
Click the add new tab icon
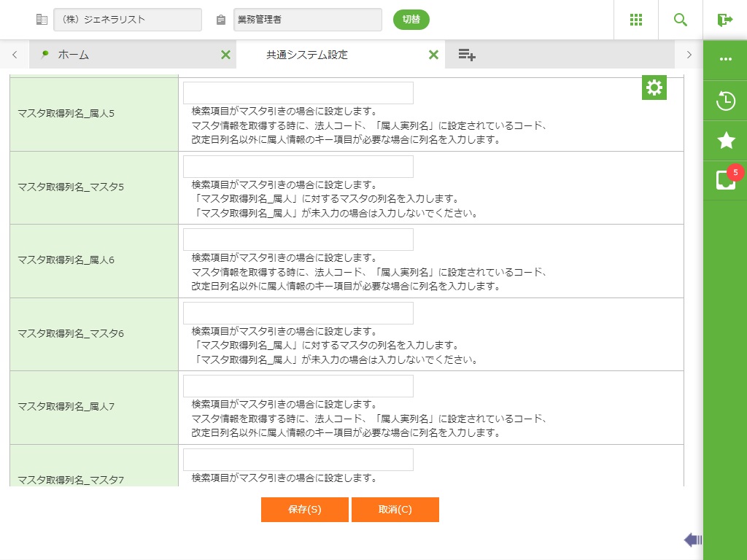(x=467, y=55)
